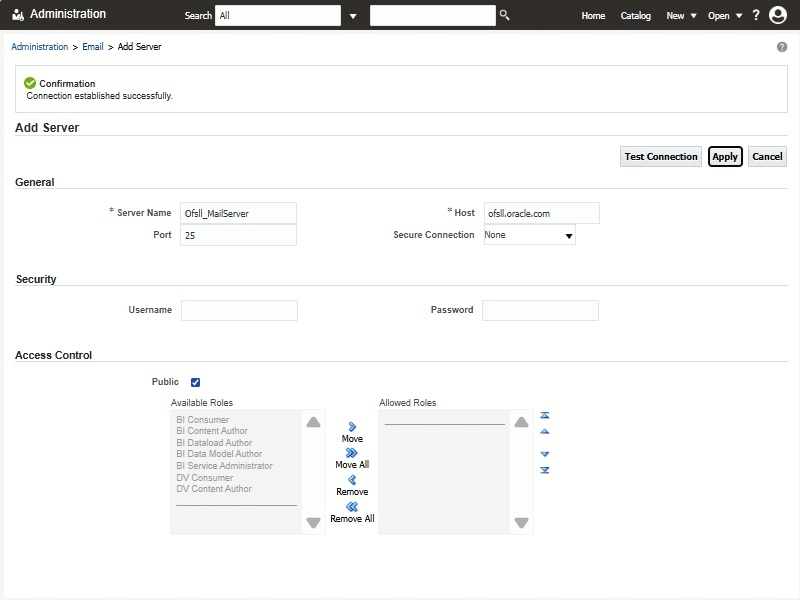The width and height of the screenshot is (800, 600).
Task: Open Catalog from the header
Action: 635,16
